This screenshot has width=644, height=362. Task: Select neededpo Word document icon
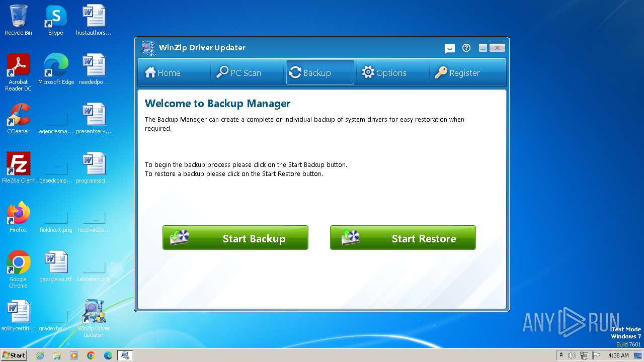coord(94,69)
